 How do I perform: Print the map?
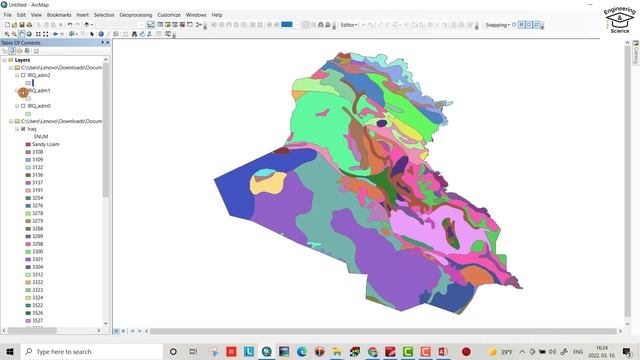point(29,25)
